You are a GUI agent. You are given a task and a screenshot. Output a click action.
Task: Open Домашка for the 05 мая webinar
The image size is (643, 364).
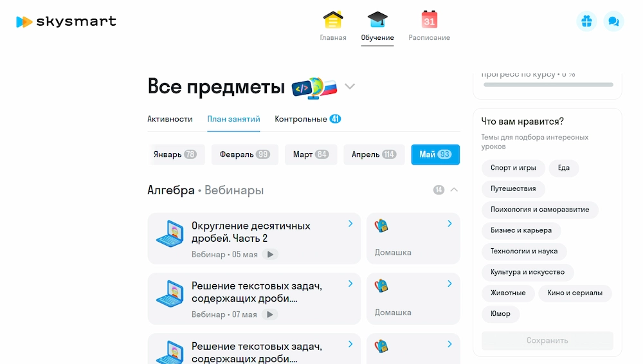pyautogui.click(x=413, y=239)
